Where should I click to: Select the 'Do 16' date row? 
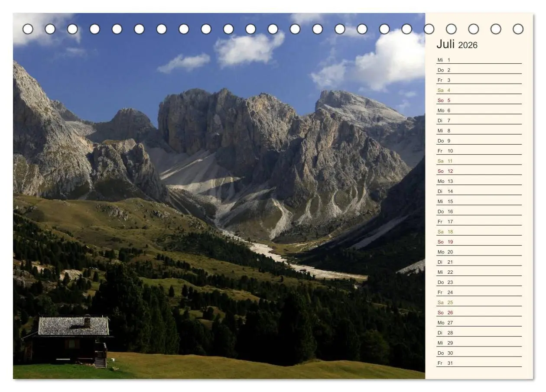pos(479,211)
